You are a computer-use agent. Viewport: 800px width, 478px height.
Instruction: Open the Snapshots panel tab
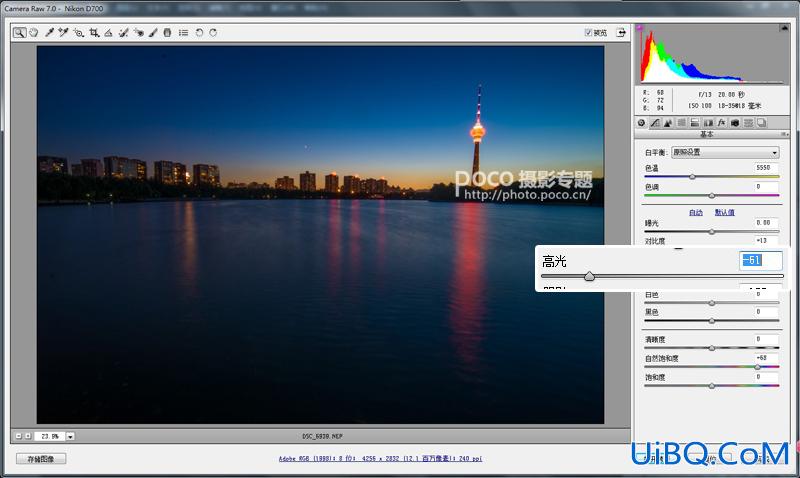762,123
